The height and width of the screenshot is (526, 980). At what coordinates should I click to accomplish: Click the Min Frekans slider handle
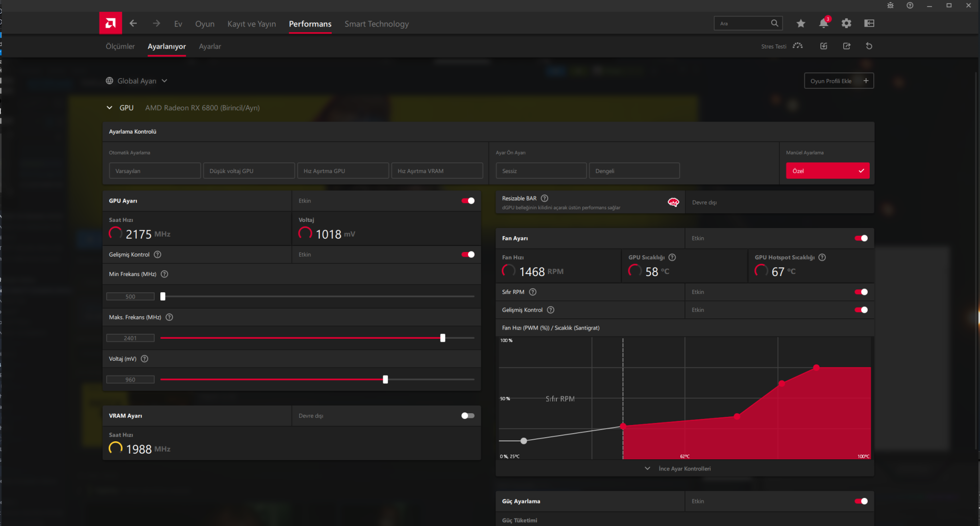[x=163, y=296]
